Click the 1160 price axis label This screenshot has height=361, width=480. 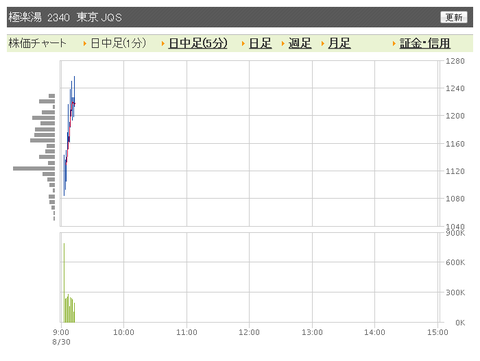455,144
